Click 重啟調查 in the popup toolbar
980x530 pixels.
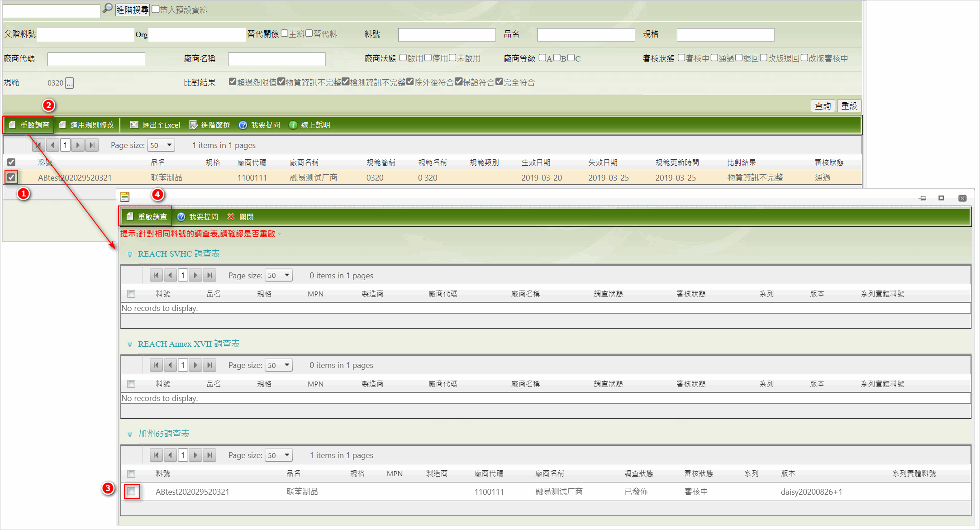point(147,217)
